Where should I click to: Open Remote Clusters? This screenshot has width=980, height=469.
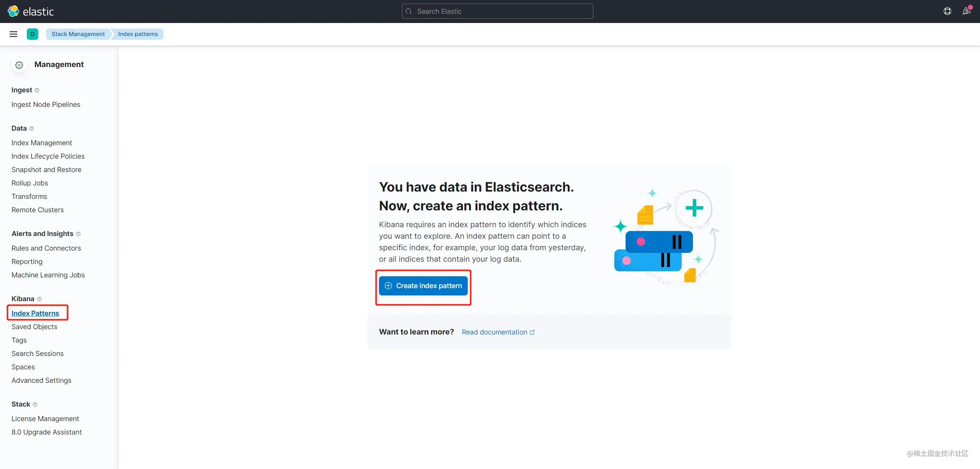(x=38, y=210)
